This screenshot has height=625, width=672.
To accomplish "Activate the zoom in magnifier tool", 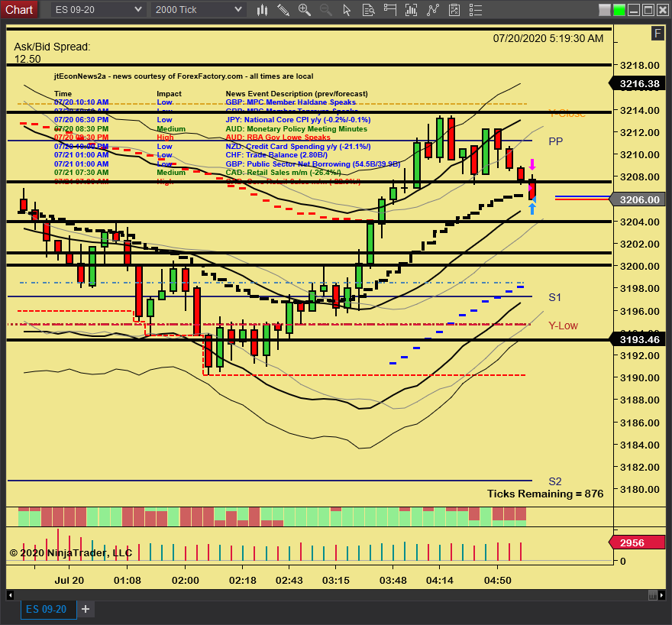I will click(304, 10).
